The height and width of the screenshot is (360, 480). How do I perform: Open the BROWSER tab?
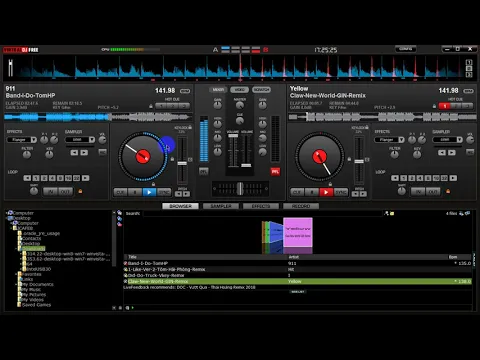pyautogui.click(x=180, y=206)
